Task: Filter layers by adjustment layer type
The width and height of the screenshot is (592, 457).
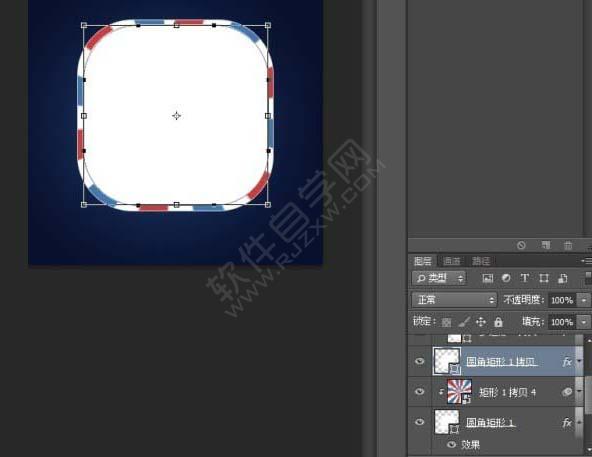Action: pos(506,278)
